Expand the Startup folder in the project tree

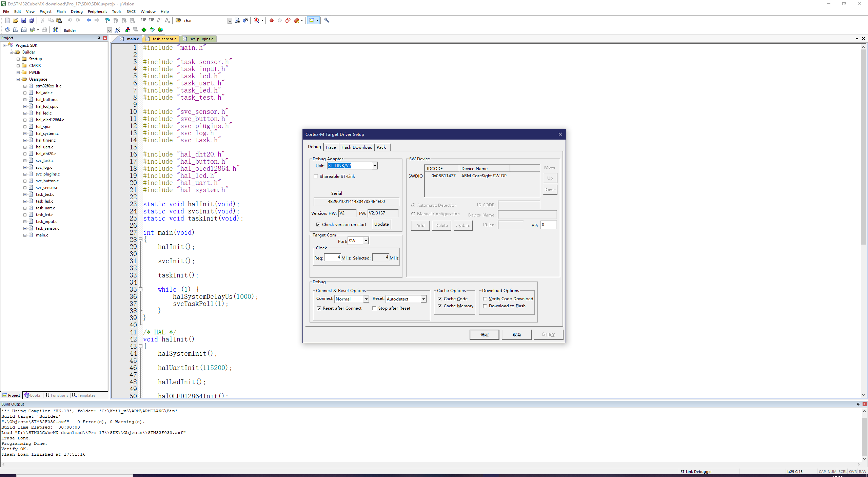18,59
